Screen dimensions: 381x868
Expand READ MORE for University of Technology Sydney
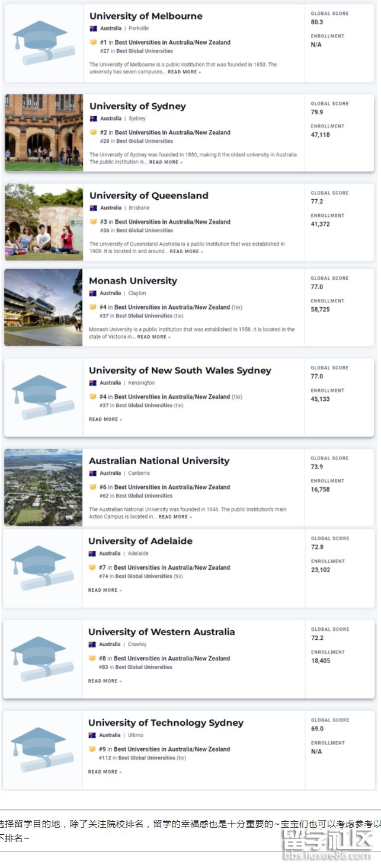tap(105, 772)
